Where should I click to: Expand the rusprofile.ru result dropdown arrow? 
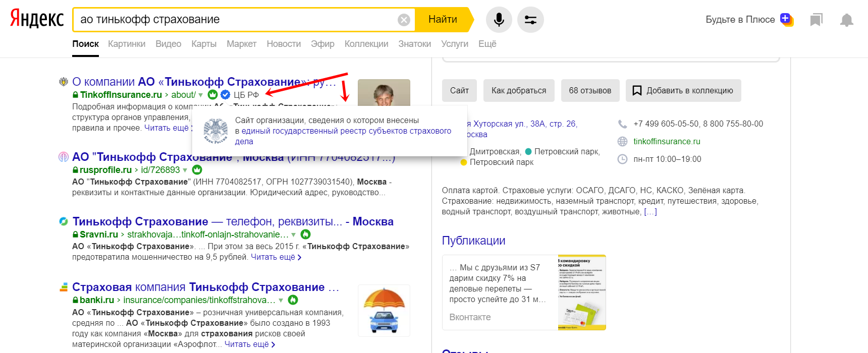[185, 170]
